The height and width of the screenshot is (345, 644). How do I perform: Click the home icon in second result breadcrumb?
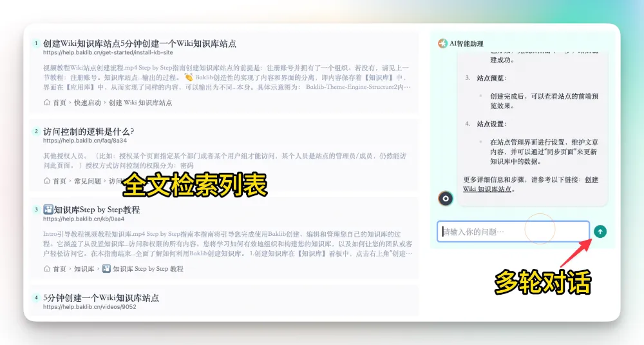(x=47, y=181)
